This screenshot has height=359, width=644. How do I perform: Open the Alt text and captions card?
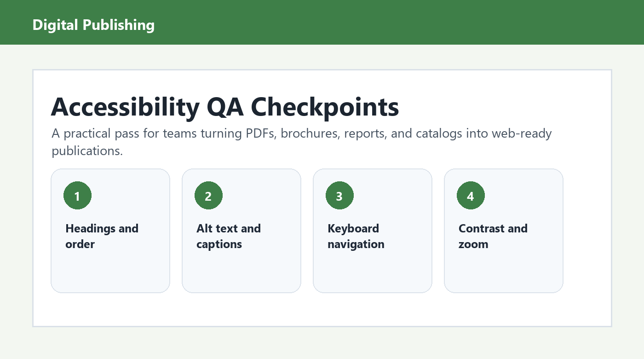241,231
